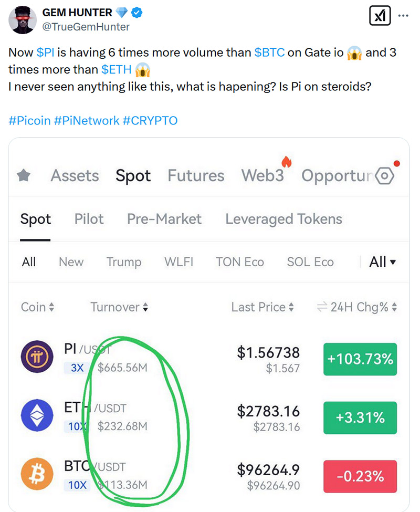Click the PI coin logo
Screen dimensions: 420x512
click(37, 357)
